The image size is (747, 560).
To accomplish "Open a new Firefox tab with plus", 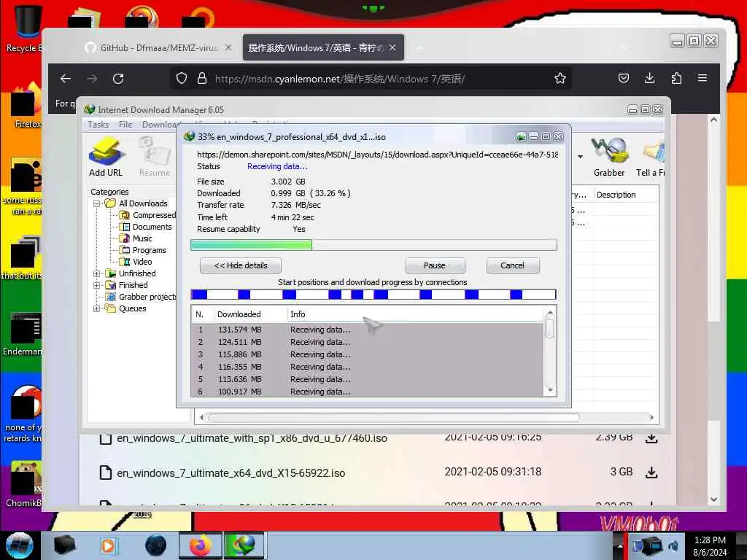I will point(419,48).
